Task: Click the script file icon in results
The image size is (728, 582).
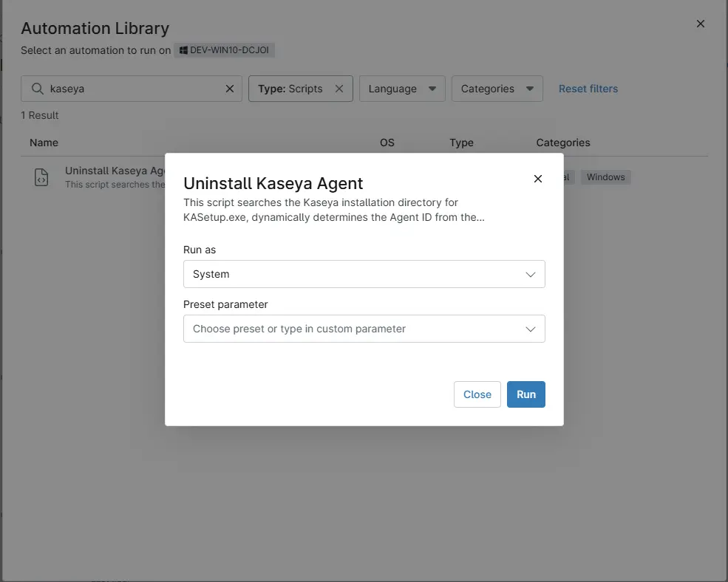Action: 42,177
